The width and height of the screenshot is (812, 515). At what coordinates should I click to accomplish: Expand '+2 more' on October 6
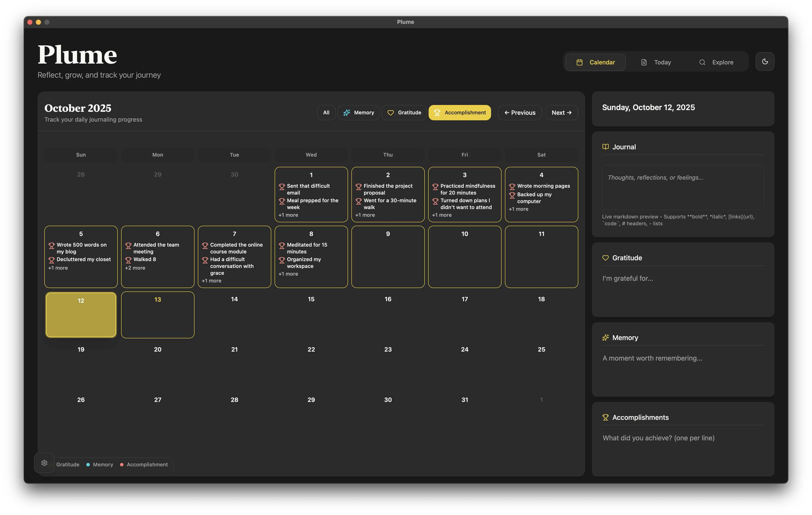coord(135,268)
